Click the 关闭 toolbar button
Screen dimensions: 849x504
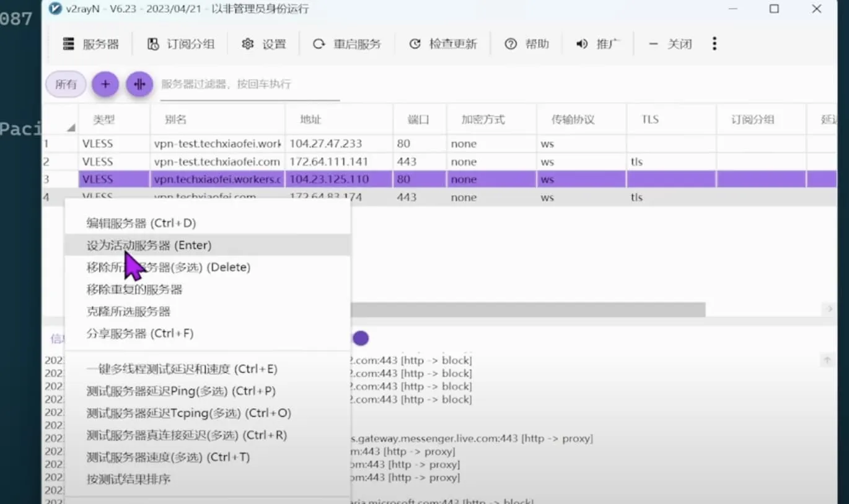tap(671, 44)
